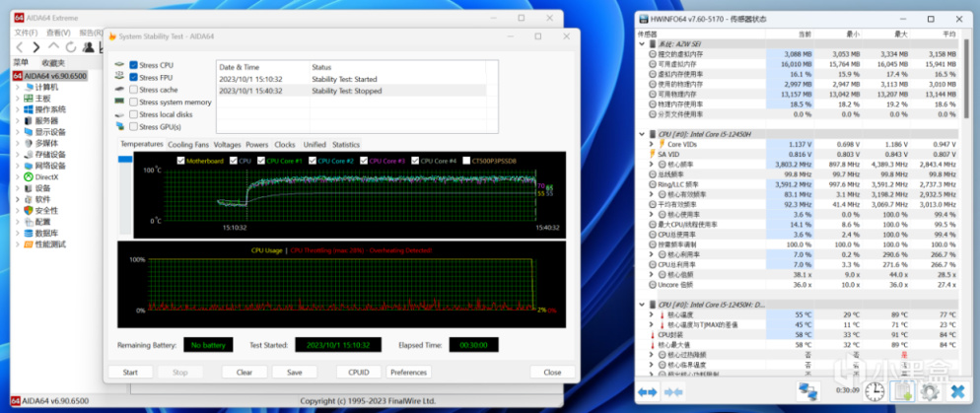Click the CPUID button
The height and width of the screenshot is (413, 980).
click(x=358, y=373)
